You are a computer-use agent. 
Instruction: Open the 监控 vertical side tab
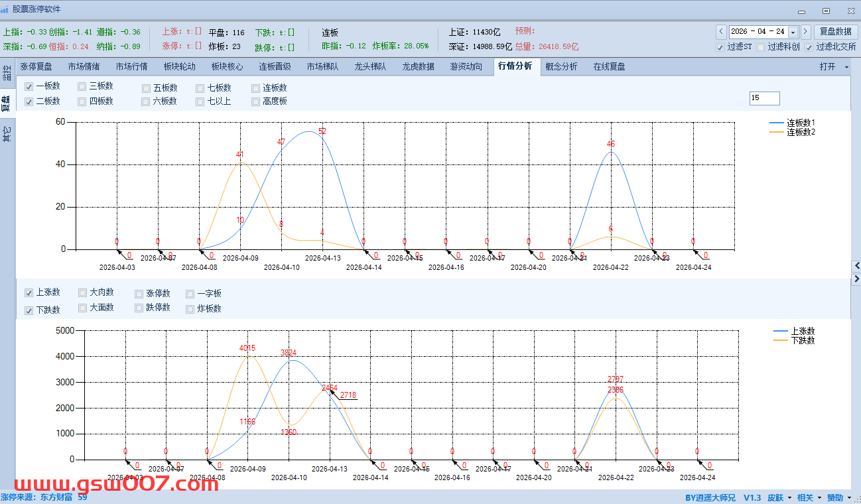pyautogui.click(x=7, y=74)
